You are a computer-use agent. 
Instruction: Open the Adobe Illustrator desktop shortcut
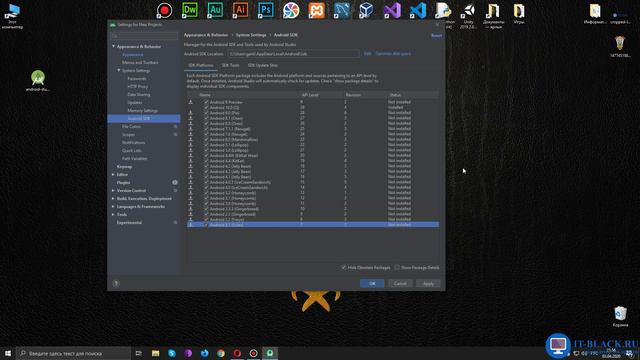240,10
